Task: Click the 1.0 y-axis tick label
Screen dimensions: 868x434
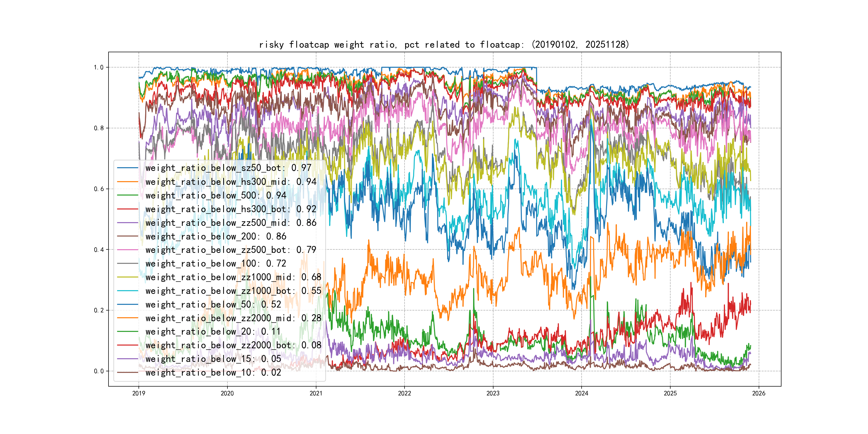Action: click(98, 68)
